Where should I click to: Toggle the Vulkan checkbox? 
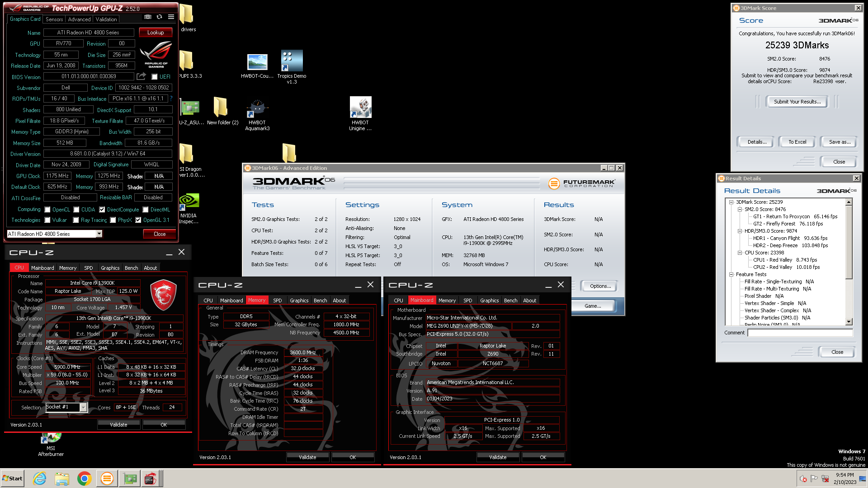[x=47, y=220]
